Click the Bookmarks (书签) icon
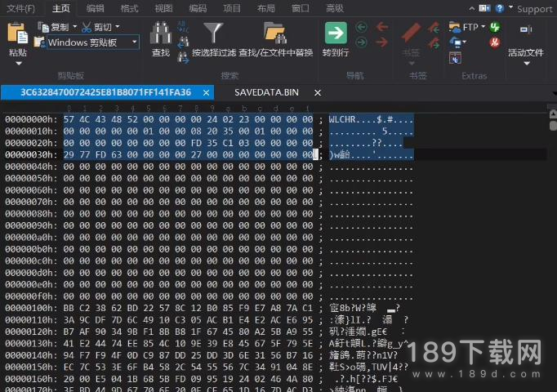Viewport: 557px width, 392px height. coord(412,34)
